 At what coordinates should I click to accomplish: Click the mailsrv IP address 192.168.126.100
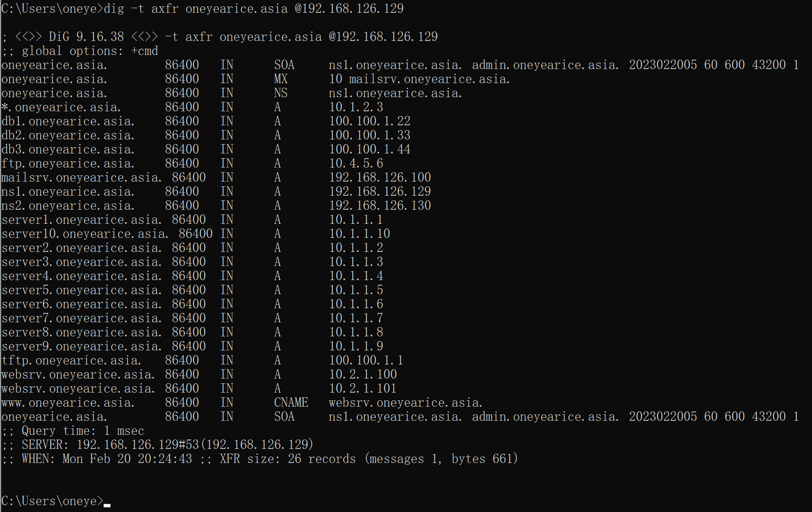380,177
